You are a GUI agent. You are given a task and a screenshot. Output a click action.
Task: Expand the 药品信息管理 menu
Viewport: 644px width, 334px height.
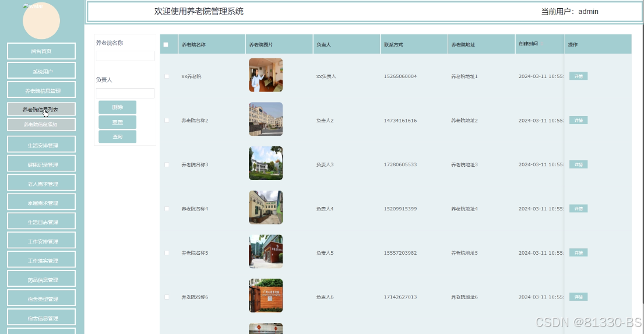(41, 279)
